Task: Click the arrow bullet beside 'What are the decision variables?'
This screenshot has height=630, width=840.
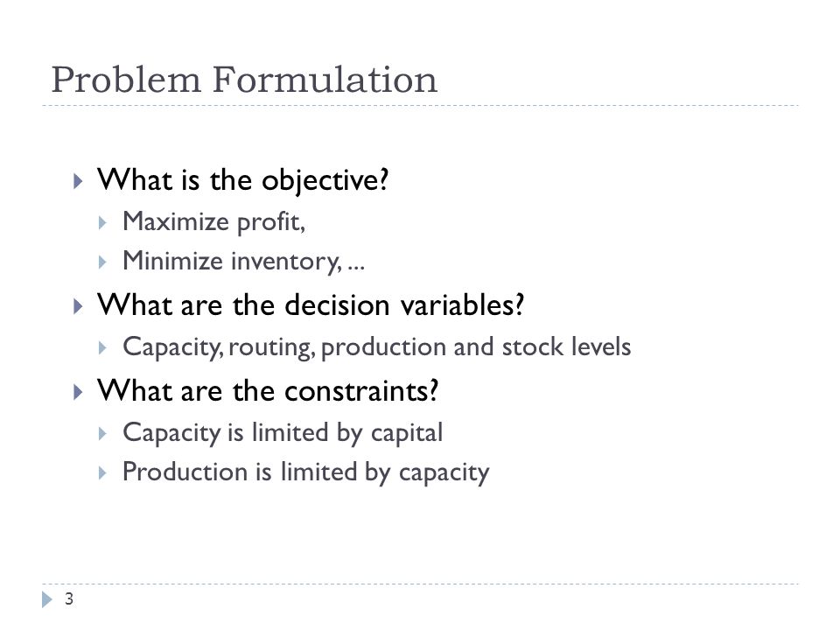Action: pos(78,306)
